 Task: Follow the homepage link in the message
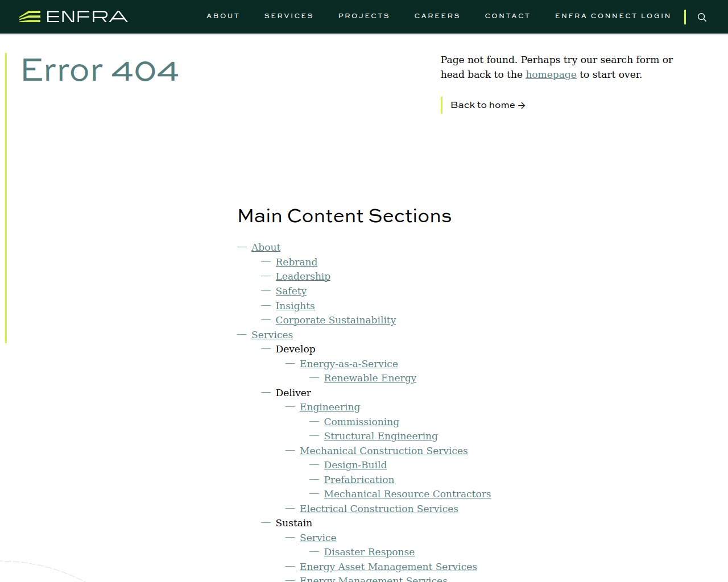(x=551, y=74)
